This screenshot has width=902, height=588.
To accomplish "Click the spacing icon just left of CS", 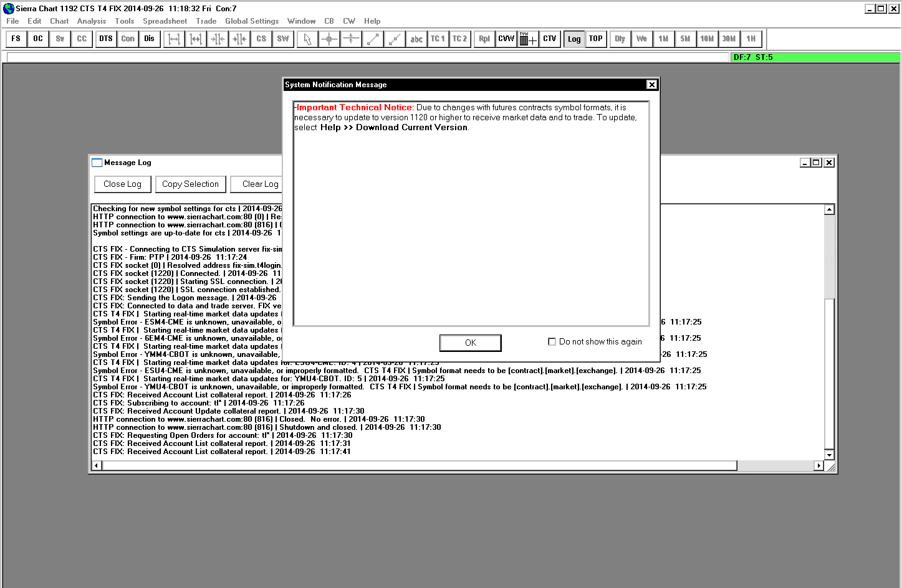I will click(x=239, y=39).
